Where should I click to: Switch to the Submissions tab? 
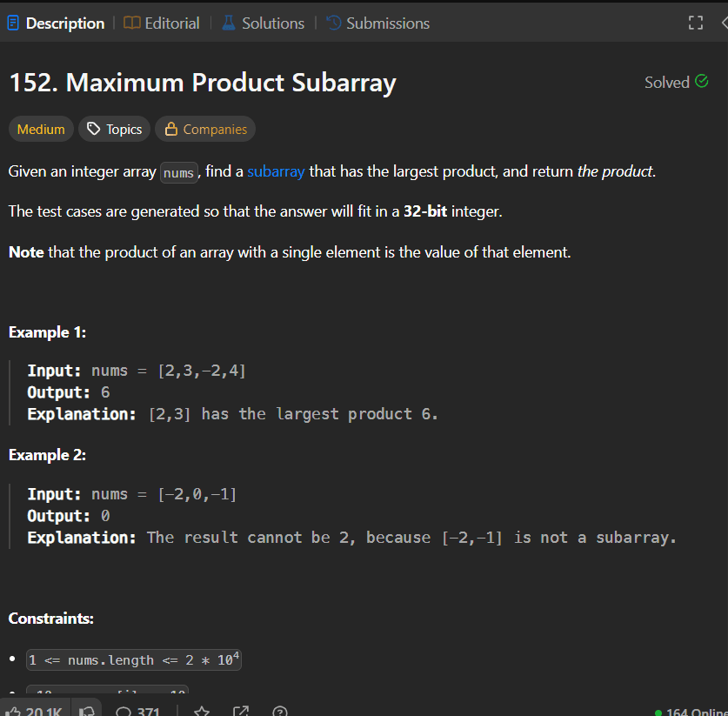pyautogui.click(x=386, y=23)
